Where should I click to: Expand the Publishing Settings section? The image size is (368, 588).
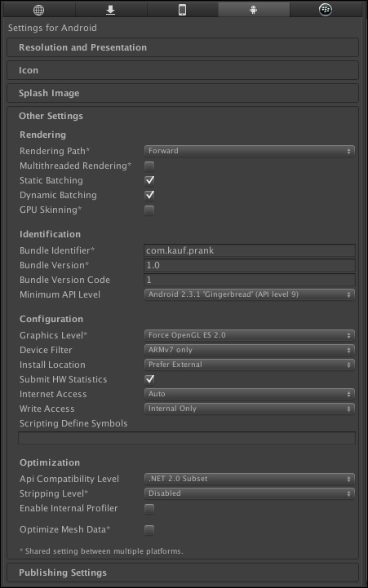click(x=183, y=573)
